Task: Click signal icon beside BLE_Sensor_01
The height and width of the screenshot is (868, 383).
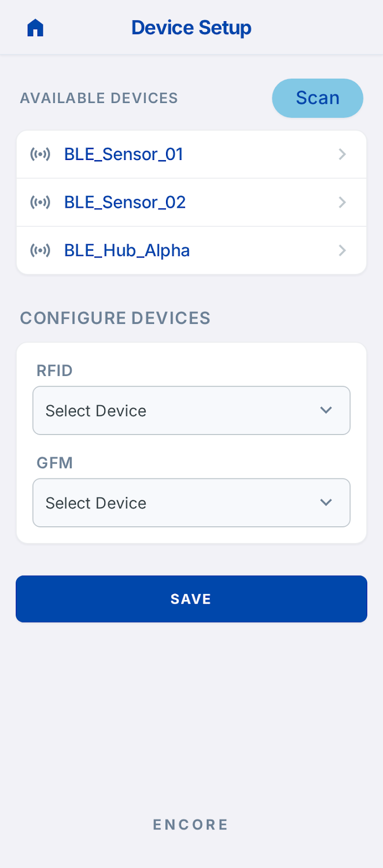Action: point(40,155)
